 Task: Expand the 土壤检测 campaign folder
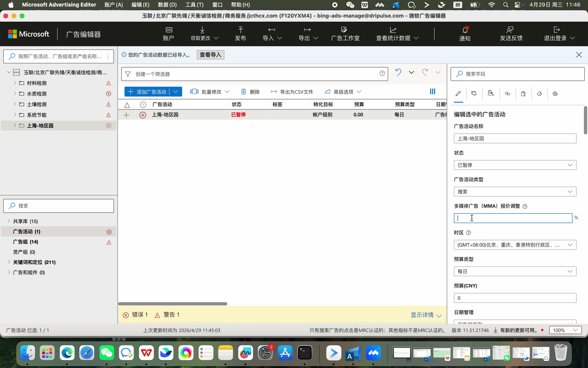click(x=15, y=104)
